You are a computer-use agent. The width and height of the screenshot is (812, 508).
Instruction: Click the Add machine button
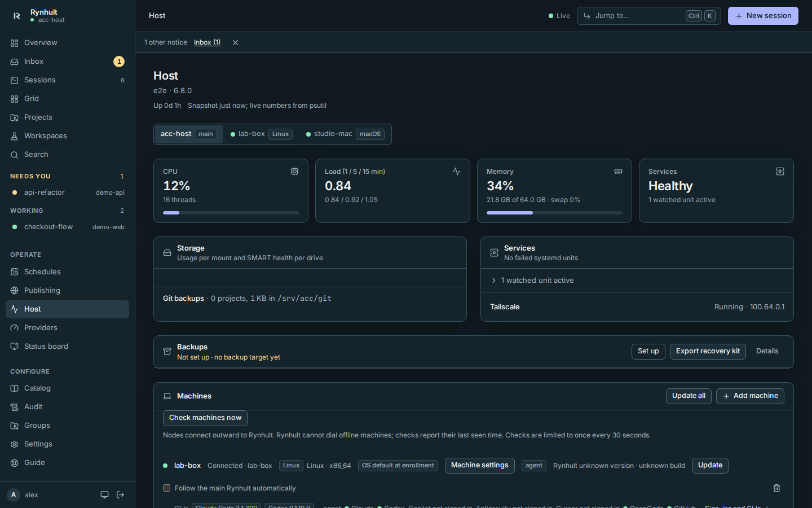pos(750,396)
